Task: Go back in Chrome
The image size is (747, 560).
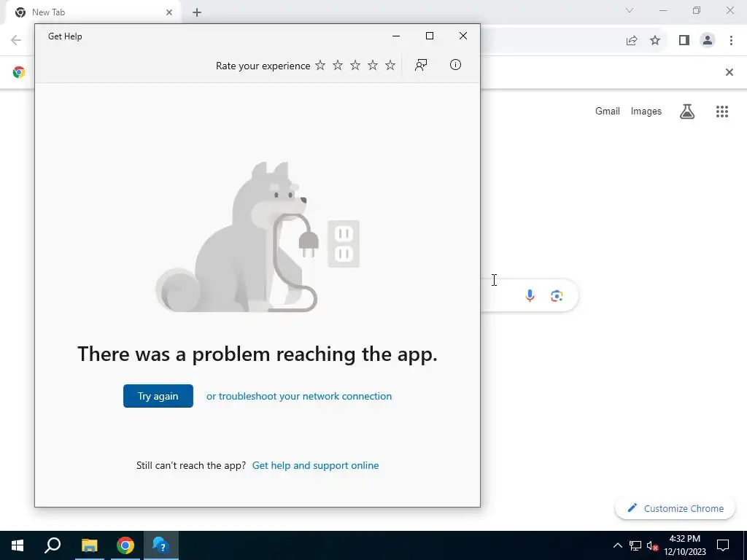Action: (16, 40)
